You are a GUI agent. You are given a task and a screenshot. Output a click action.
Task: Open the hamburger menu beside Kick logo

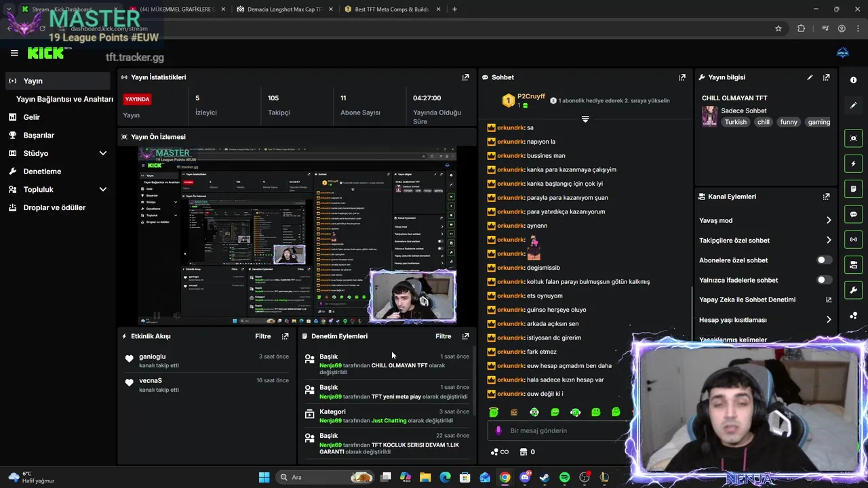coord(14,53)
